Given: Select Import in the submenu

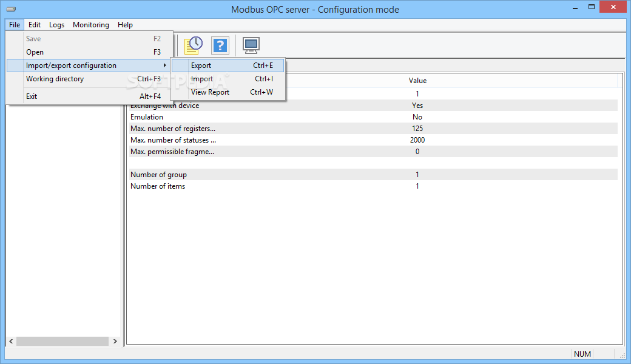Looking at the screenshot, I should [228, 79].
